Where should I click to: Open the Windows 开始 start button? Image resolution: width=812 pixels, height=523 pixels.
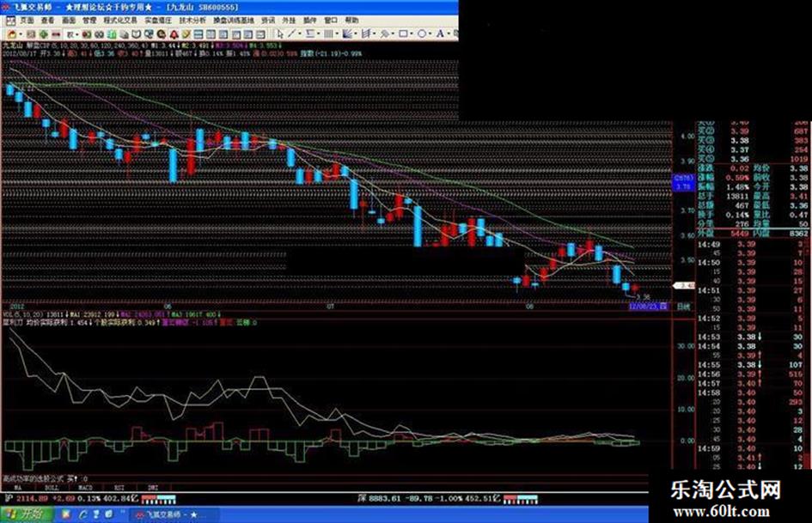click(27, 514)
